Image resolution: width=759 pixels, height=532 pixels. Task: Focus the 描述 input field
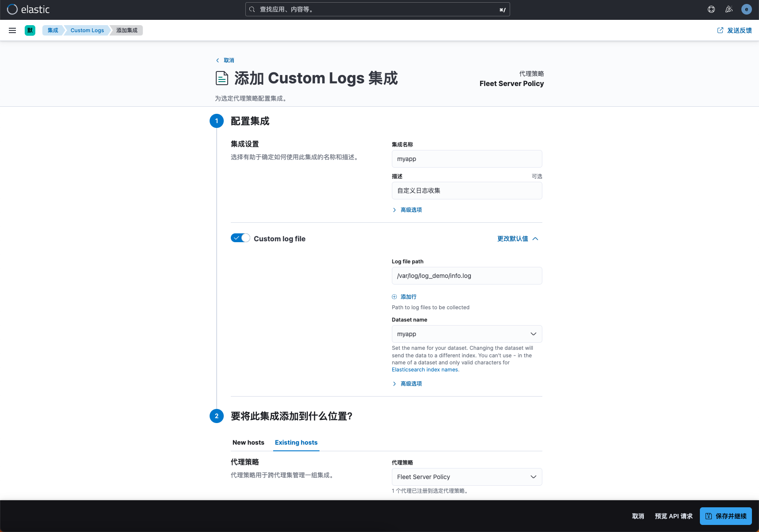click(467, 191)
